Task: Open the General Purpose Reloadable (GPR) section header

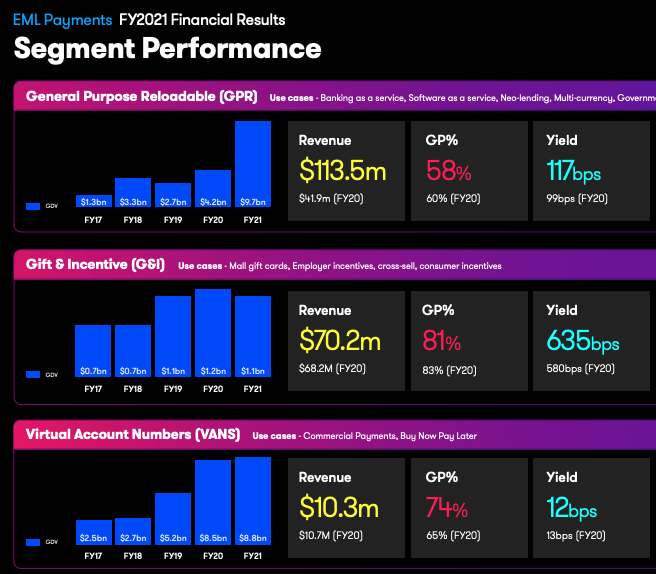Action: (140, 97)
